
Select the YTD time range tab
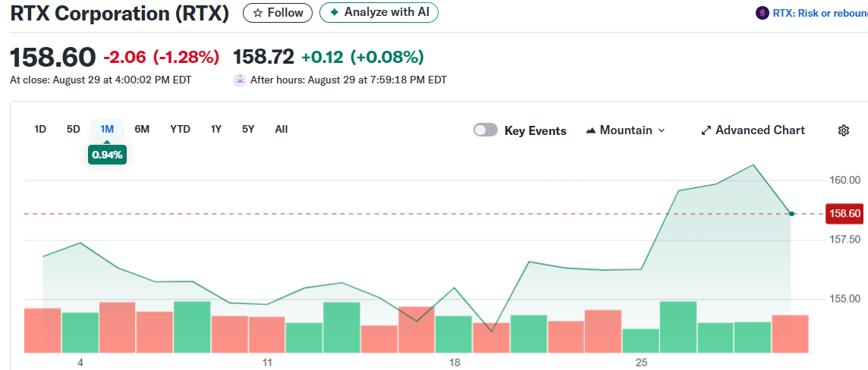click(x=180, y=130)
